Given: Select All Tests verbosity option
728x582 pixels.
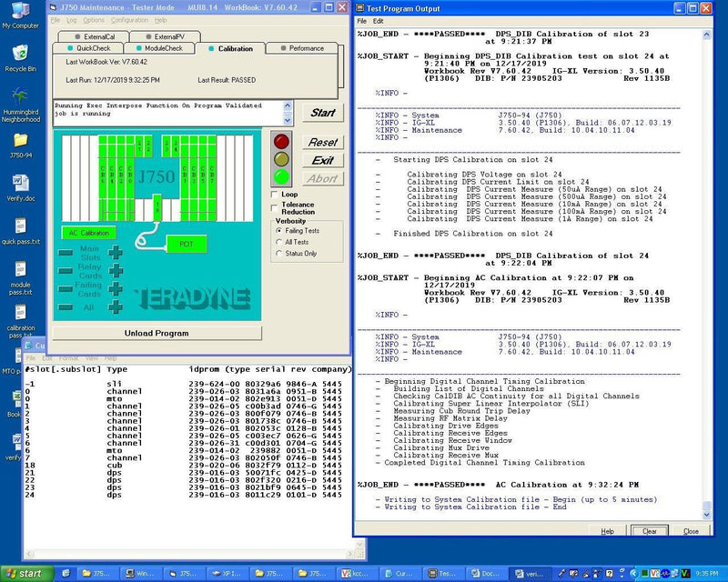Looking at the screenshot, I should (278, 242).
